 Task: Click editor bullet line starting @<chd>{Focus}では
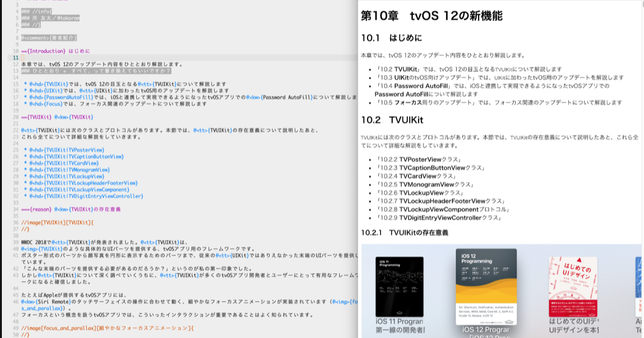[115, 104]
